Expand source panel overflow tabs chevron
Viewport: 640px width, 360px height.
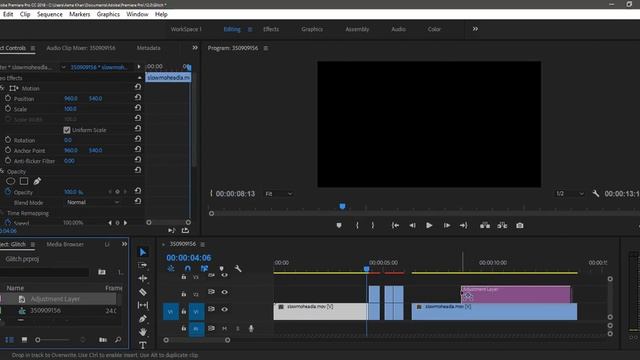195,48
